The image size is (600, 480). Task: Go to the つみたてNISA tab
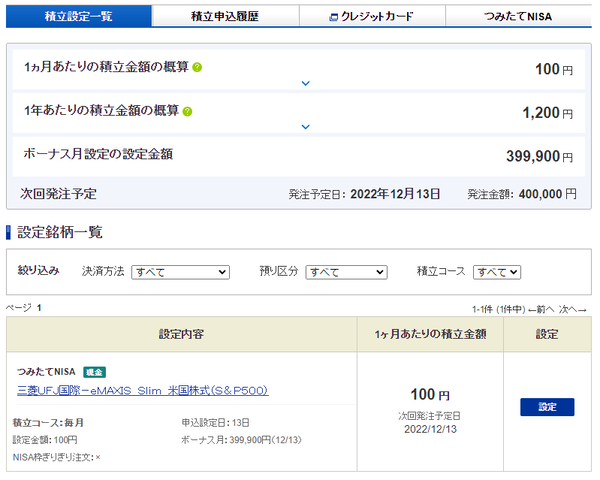[518, 16]
